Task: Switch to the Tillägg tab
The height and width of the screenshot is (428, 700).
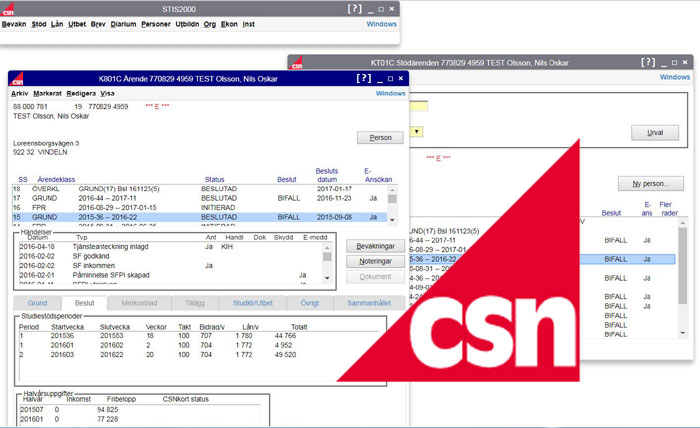Action: [195, 303]
